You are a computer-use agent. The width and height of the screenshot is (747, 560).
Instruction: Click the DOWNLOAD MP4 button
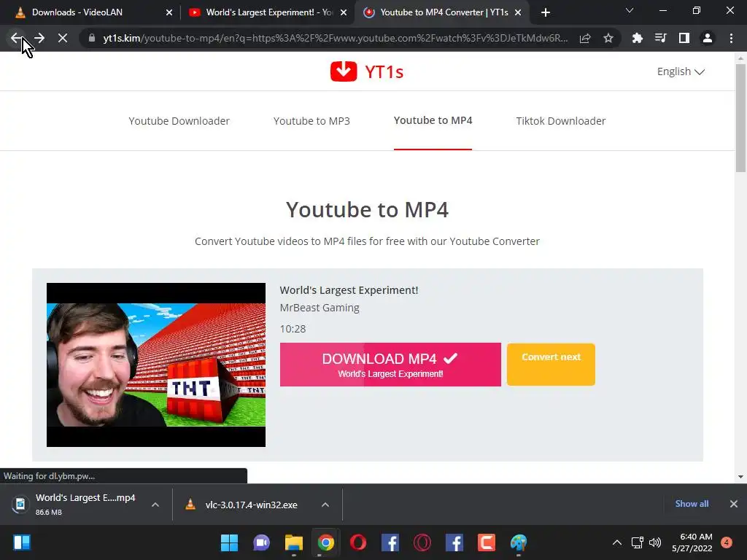[x=390, y=365]
